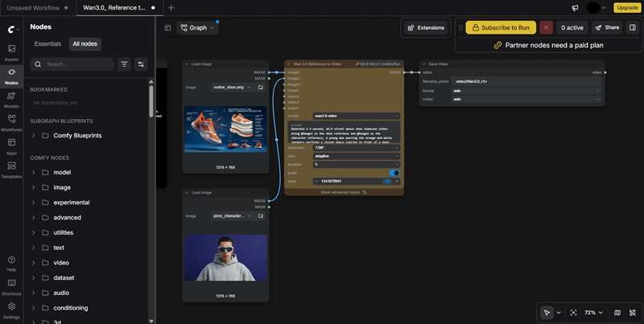Open the announcements megaphone icon

pos(575,8)
